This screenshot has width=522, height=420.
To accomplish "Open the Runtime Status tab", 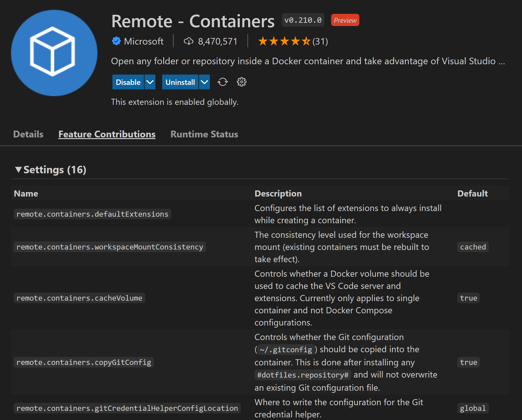I will click(x=204, y=134).
